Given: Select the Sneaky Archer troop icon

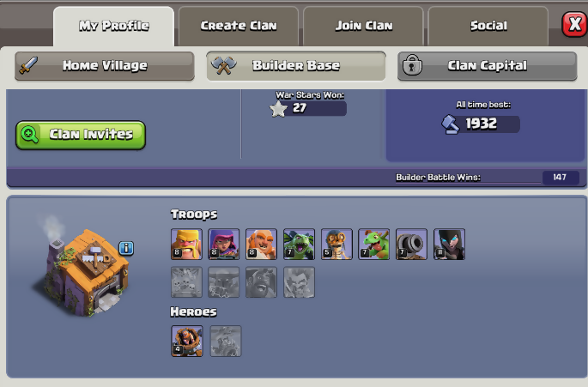Looking at the screenshot, I should (224, 244).
